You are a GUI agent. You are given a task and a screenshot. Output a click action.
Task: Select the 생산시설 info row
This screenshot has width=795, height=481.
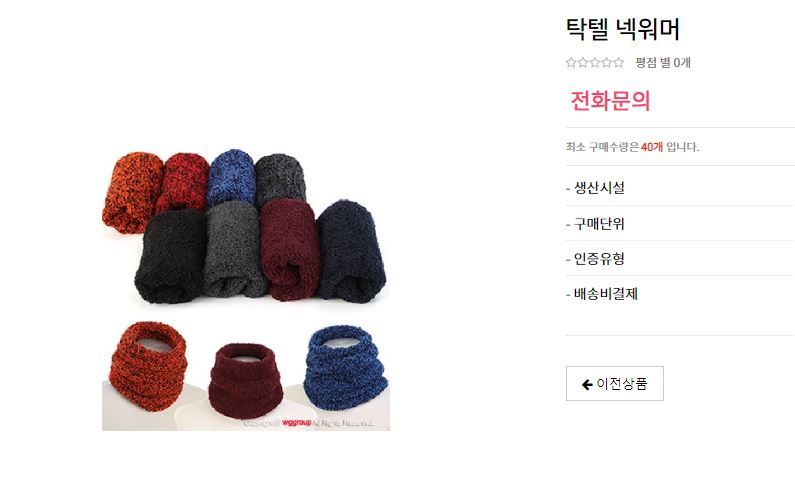click(x=680, y=188)
